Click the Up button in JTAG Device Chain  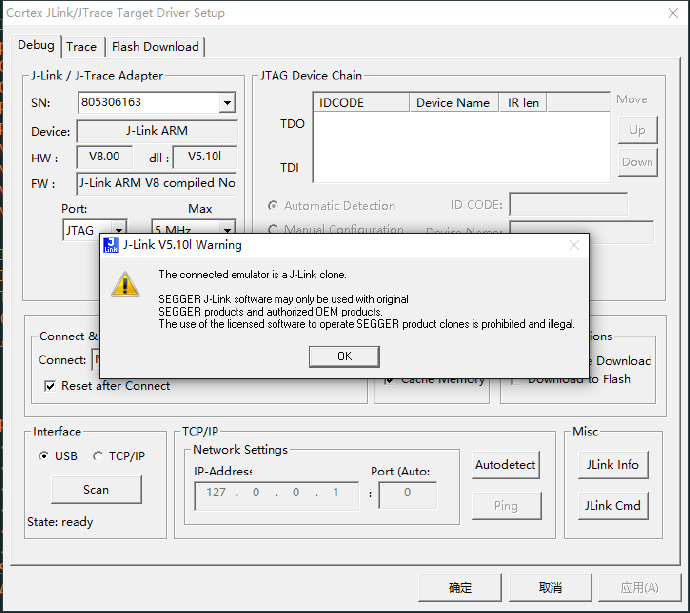coord(638,130)
